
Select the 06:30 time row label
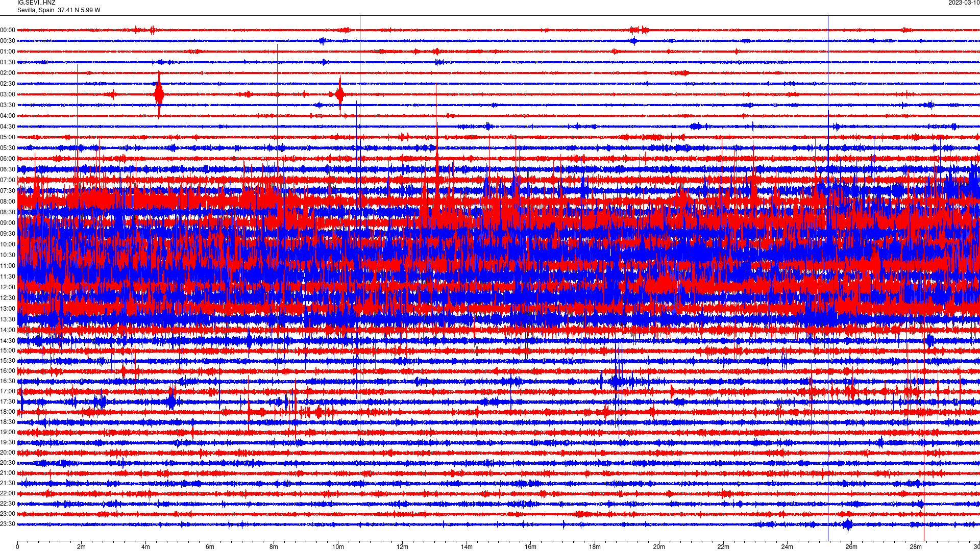pyautogui.click(x=8, y=169)
